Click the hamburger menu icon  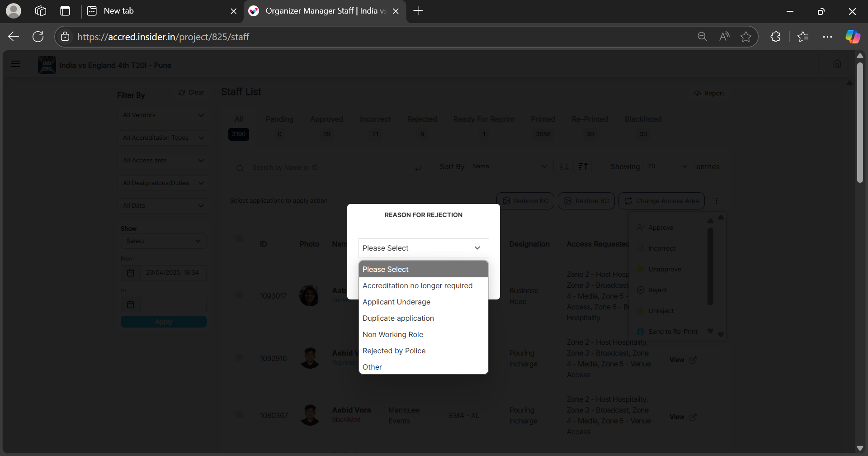15,64
